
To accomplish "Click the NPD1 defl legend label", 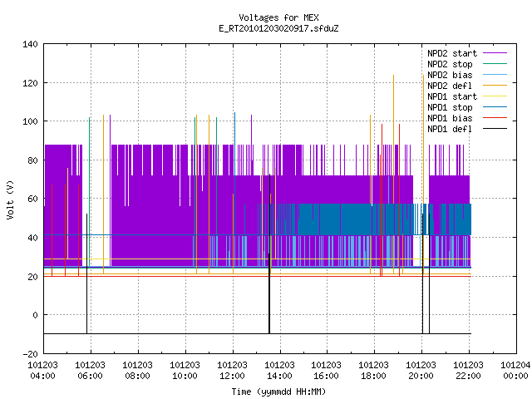I will pos(450,129).
